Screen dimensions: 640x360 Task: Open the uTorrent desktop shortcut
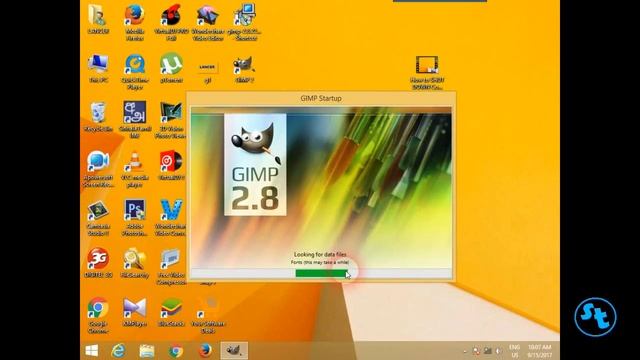[x=171, y=69]
